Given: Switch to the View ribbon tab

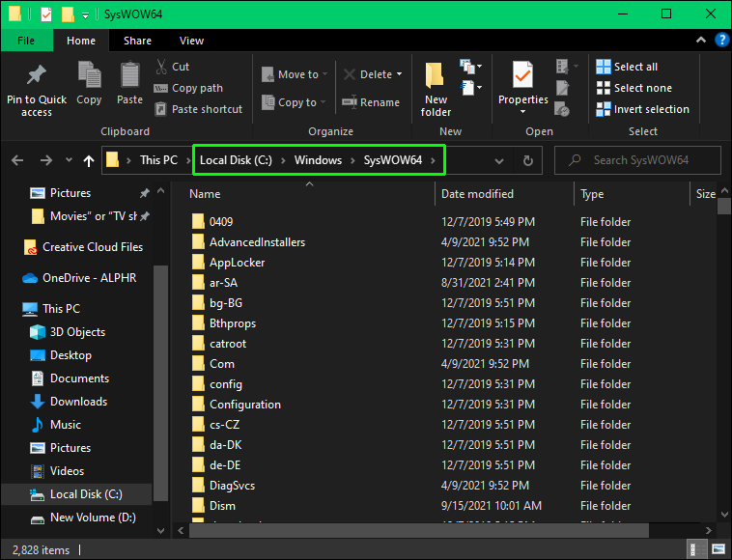Looking at the screenshot, I should 191,41.
